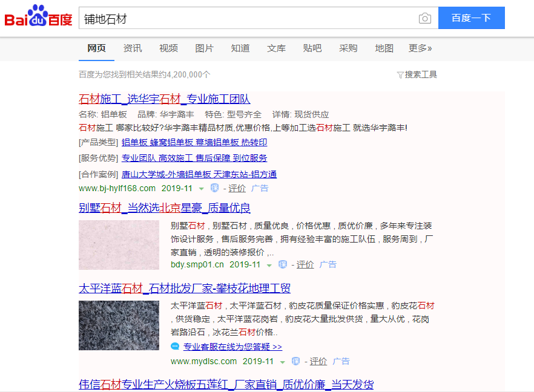
Task: Click the dark blue granite thumbnail
Action: [119, 325]
